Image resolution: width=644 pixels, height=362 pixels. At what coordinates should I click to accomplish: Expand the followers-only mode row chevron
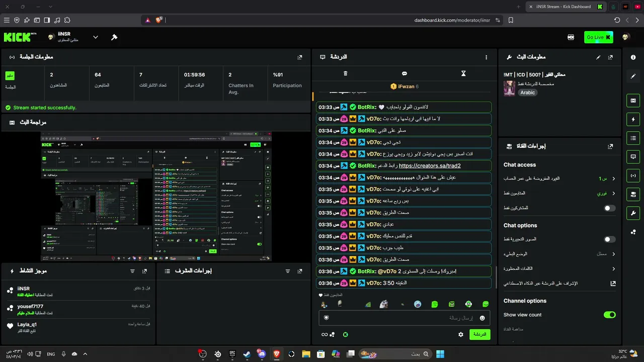[x=613, y=194]
